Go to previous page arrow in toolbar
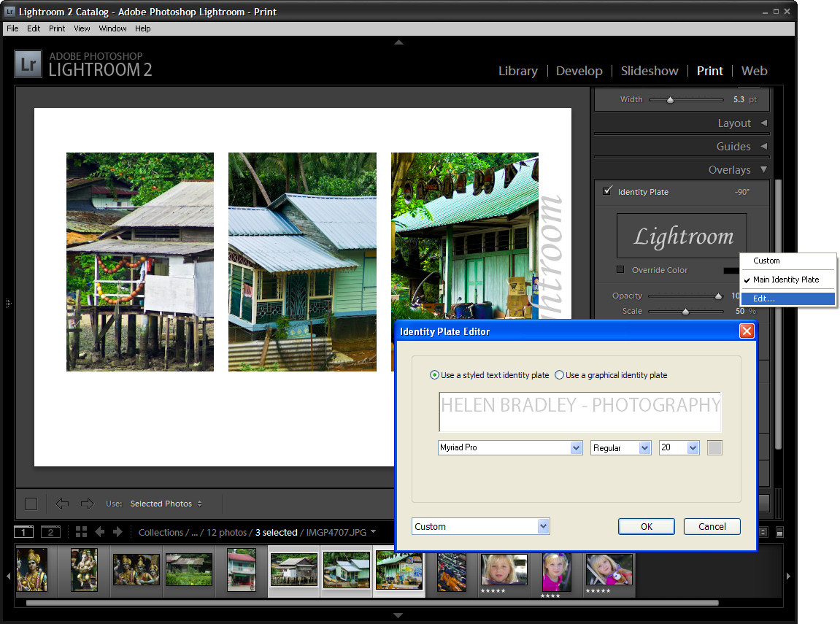This screenshot has height=624, width=840. pos(62,504)
